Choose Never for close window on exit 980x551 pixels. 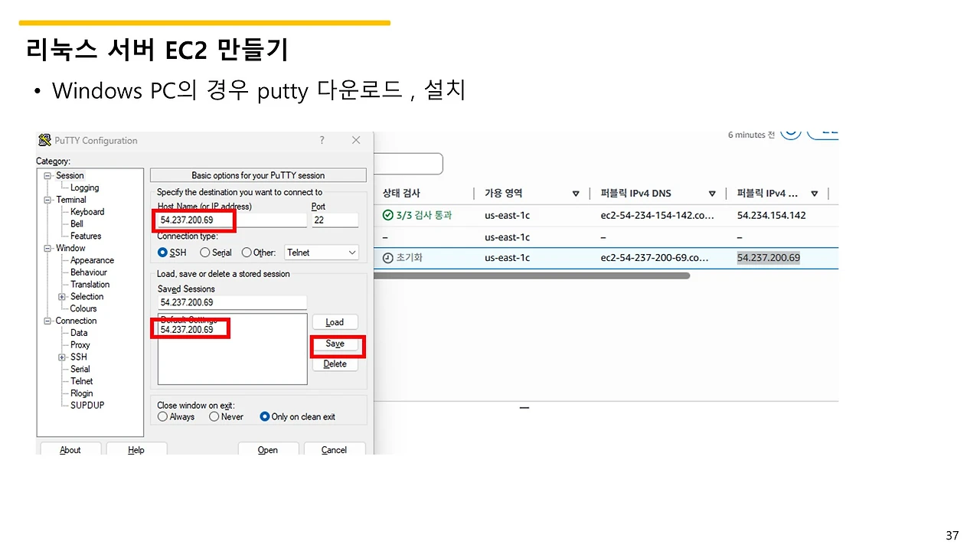click(214, 417)
